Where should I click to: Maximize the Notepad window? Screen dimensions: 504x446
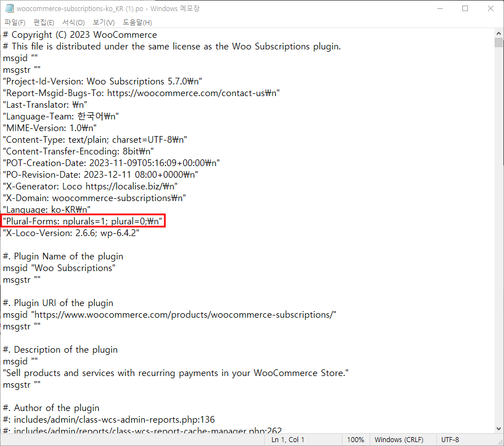pyautogui.click(x=465, y=8)
